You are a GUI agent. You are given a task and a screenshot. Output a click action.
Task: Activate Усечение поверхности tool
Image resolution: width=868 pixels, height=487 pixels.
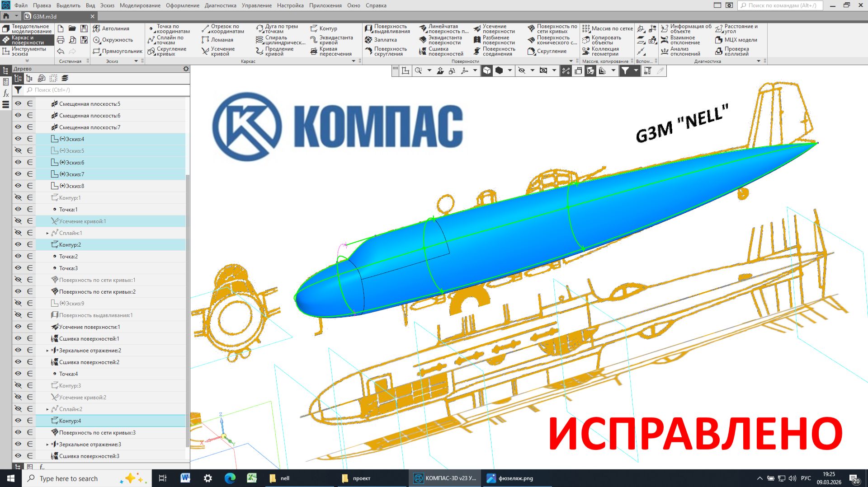tap(494, 28)
